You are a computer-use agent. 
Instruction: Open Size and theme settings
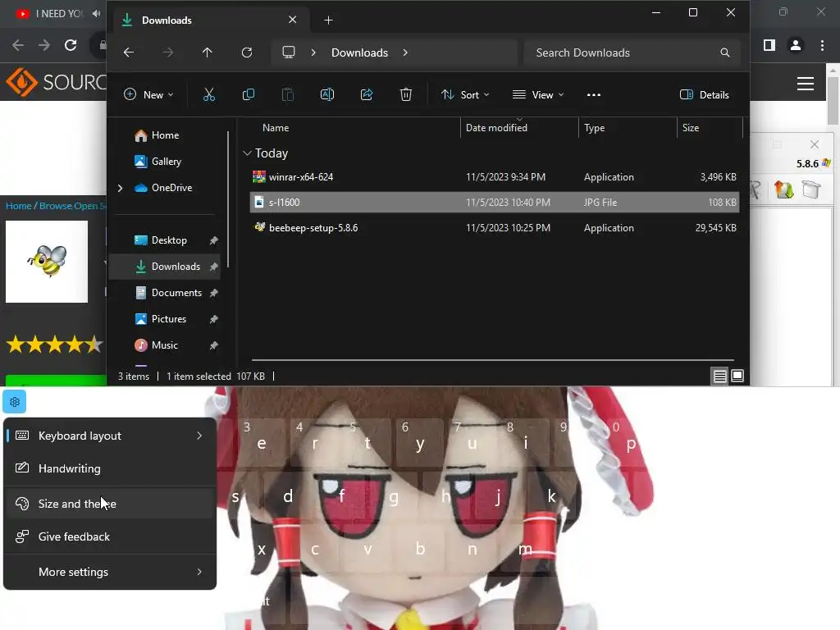pyautogui.click(x=110, y=504)
